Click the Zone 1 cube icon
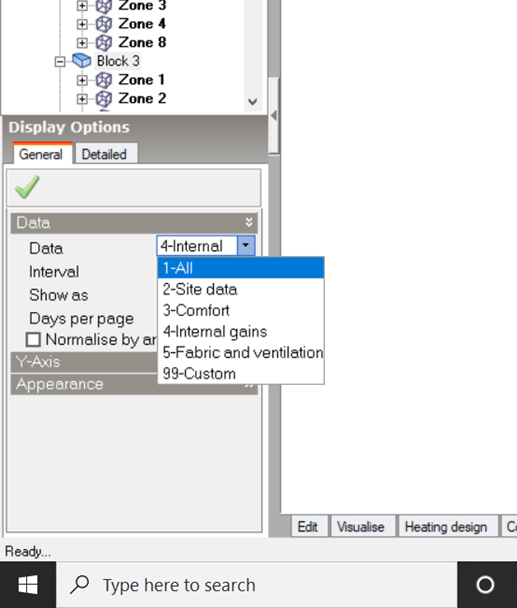Screen dimensions: 517x608 point(104,80)
